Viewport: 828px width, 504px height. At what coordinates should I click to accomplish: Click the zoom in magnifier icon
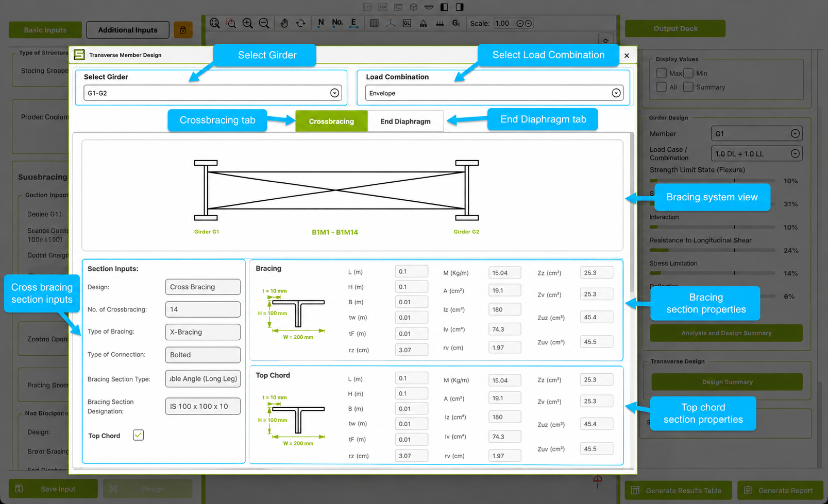(248, 23)
